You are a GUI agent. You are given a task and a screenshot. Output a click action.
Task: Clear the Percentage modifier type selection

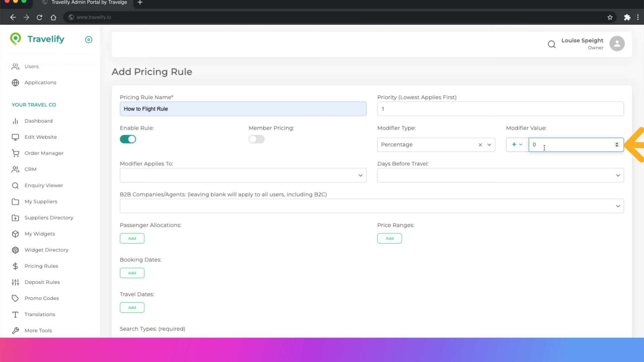pyautogui.click(x=480, y=145)
